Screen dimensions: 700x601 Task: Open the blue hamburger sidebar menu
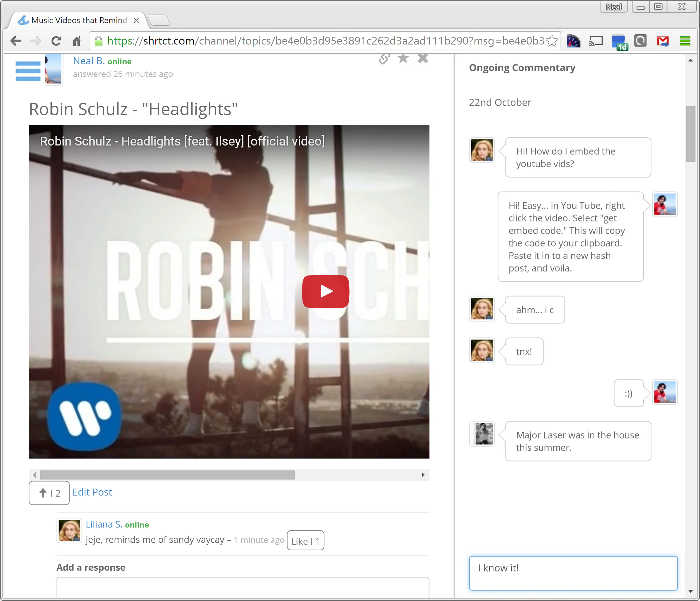28,71
